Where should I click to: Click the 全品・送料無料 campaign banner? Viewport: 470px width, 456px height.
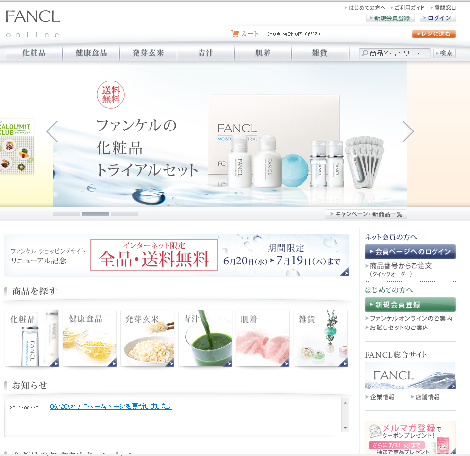click(x=177, y=255)
